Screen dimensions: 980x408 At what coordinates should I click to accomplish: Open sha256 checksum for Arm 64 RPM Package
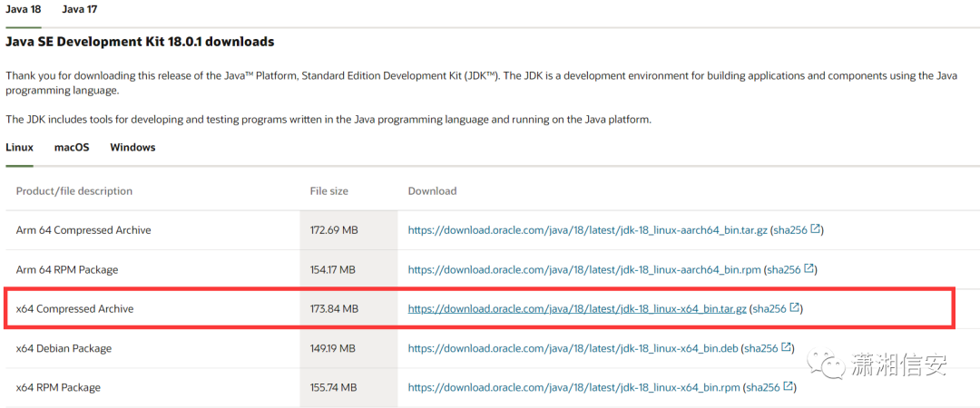[784, 269]
